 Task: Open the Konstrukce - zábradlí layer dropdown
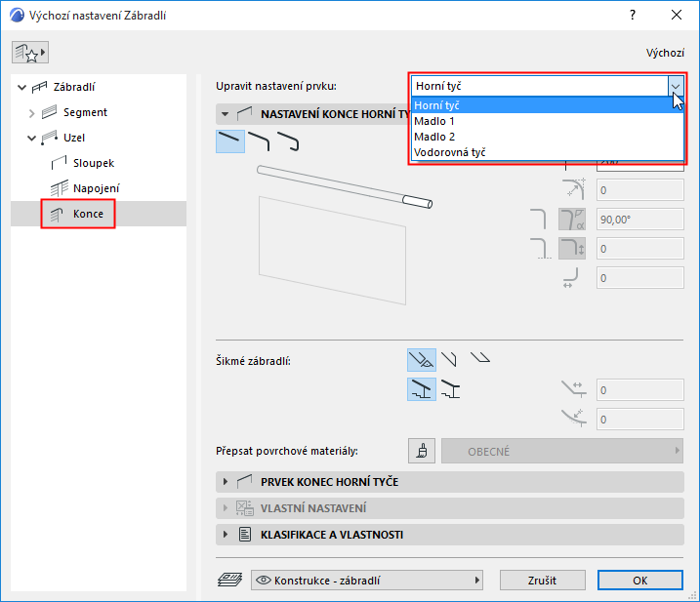point(366,581)
